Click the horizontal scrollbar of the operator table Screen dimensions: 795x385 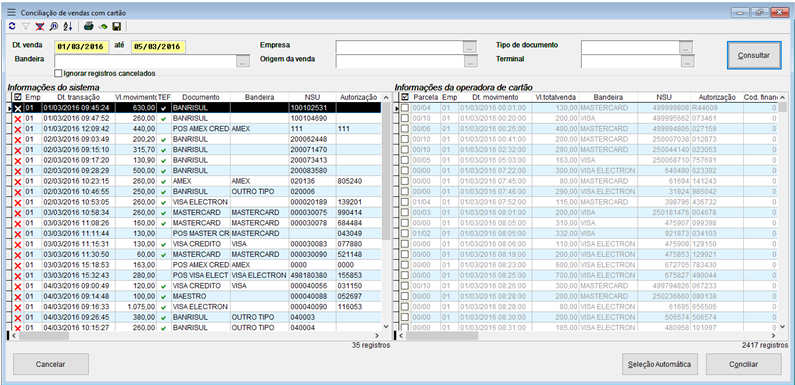coord(588,335)
